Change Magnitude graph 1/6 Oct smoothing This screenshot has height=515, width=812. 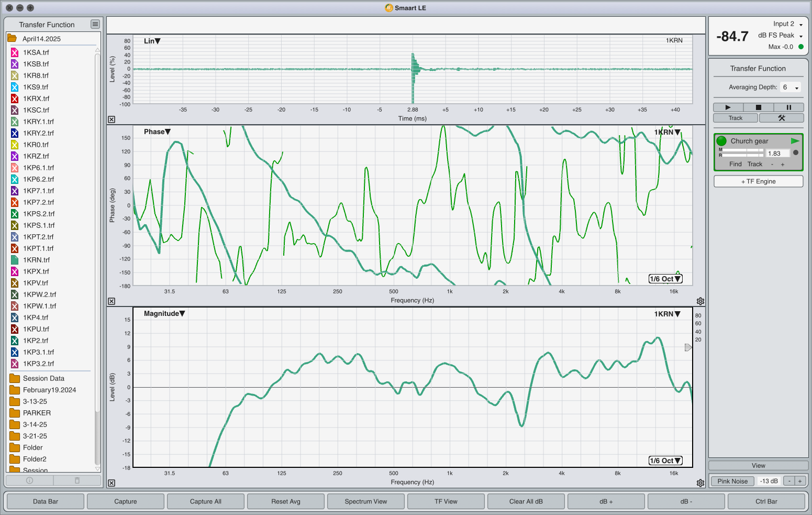(x=665, y=461)
